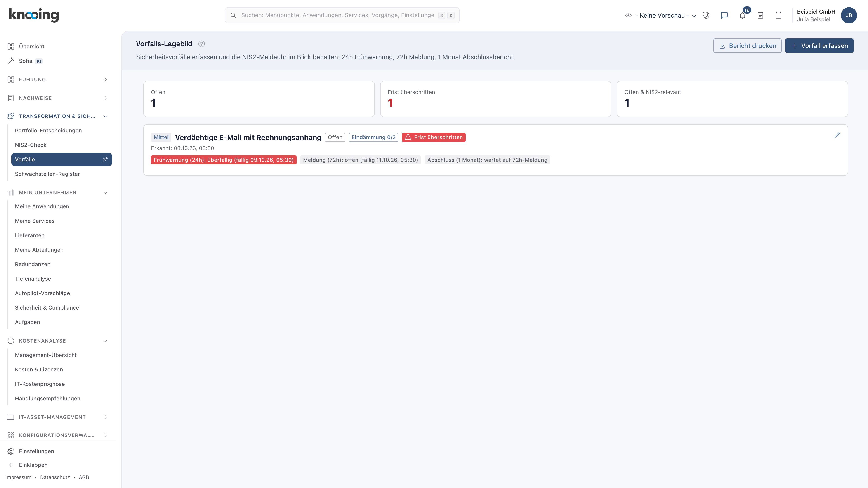Click the Meldung (72h): offen tag

(x=360, y=160)
